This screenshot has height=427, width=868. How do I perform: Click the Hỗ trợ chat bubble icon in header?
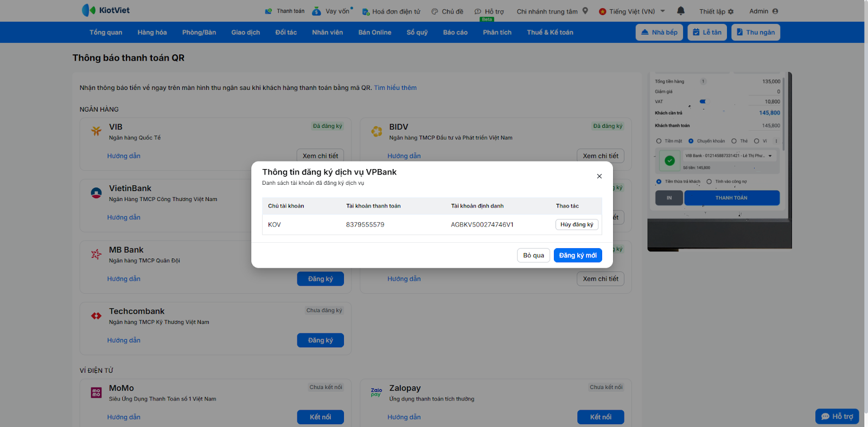point(478,11)
